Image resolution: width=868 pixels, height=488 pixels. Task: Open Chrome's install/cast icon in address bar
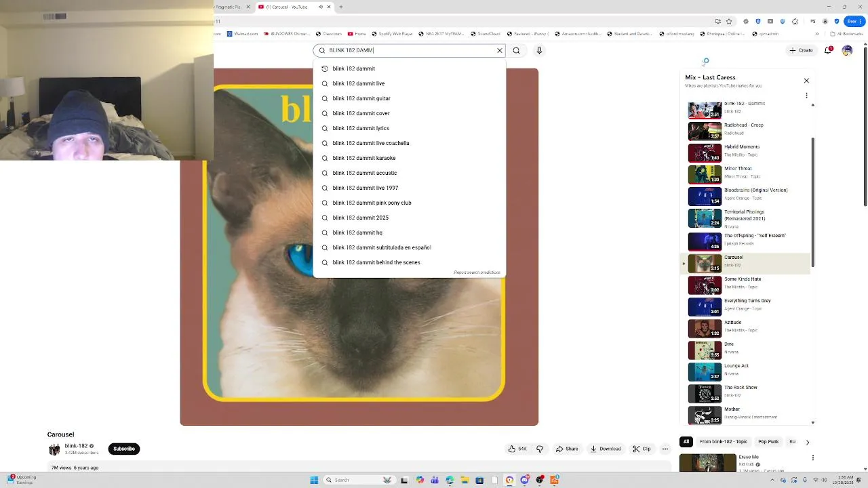pos(717,21)
